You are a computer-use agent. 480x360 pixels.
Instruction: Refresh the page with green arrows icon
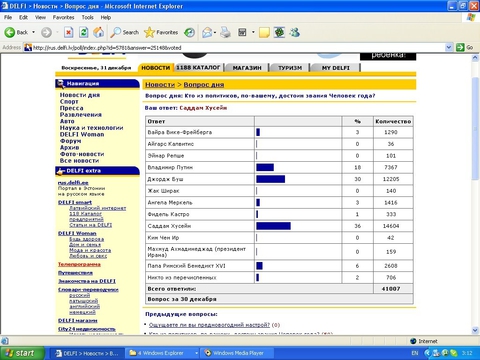point(83,32)
